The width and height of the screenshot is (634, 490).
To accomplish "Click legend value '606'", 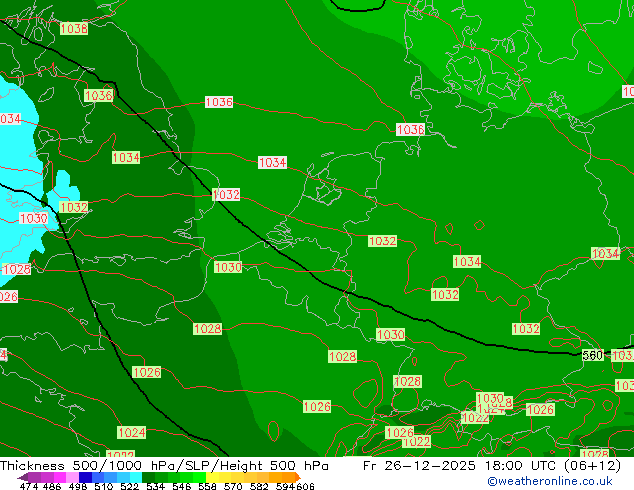I will pos(305,486).
